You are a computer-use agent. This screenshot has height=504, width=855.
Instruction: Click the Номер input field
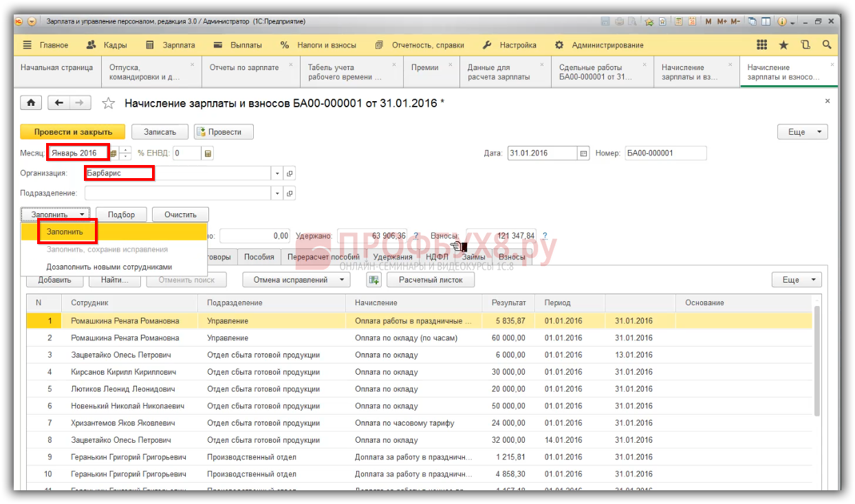(665, 153)
